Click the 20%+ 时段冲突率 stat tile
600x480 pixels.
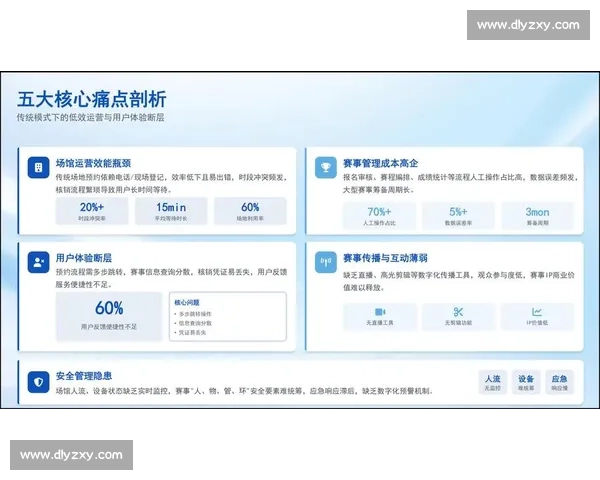(92, 211)
